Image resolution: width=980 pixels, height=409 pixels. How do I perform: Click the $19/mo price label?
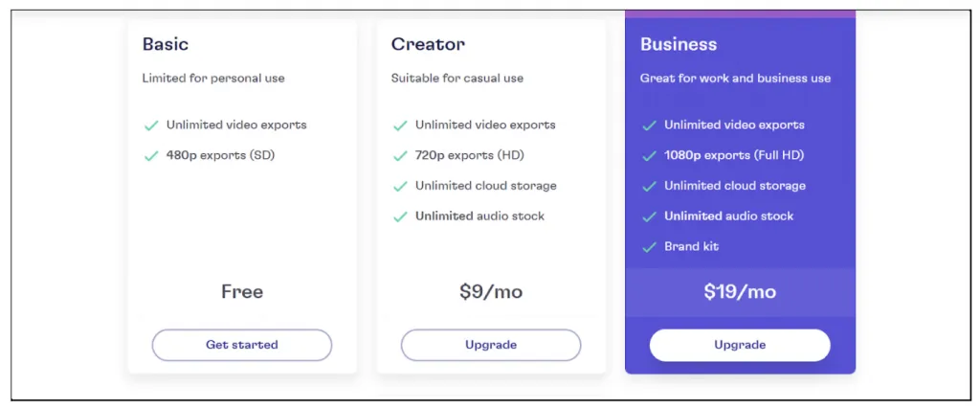[x=739, y=292]
